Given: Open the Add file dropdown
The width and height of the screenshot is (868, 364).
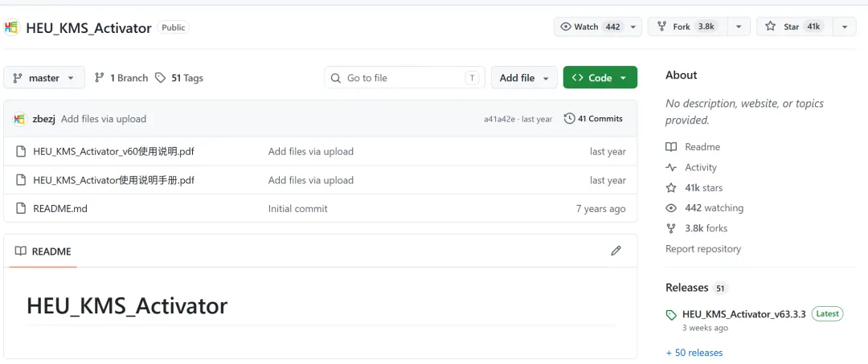Looking at the screenshot, I should (x=524, y=78).
